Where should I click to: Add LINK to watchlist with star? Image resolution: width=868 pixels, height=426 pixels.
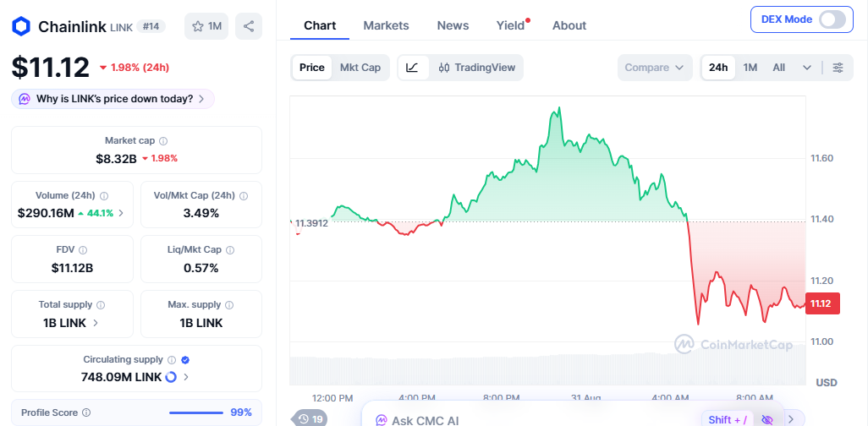click(206, 26)
